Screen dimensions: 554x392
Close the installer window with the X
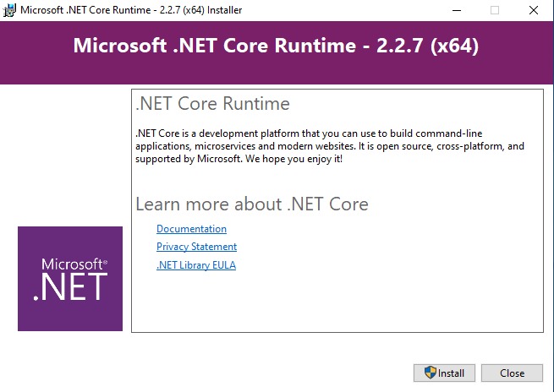(534, 10)
